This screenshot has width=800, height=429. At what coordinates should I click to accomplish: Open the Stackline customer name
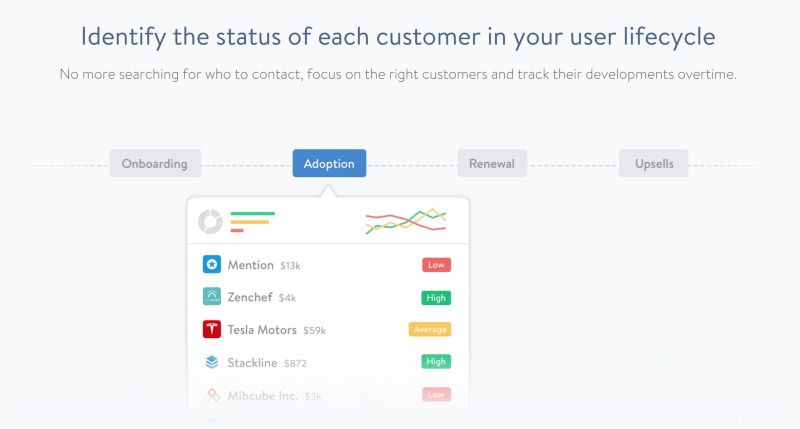coord(254,362)
